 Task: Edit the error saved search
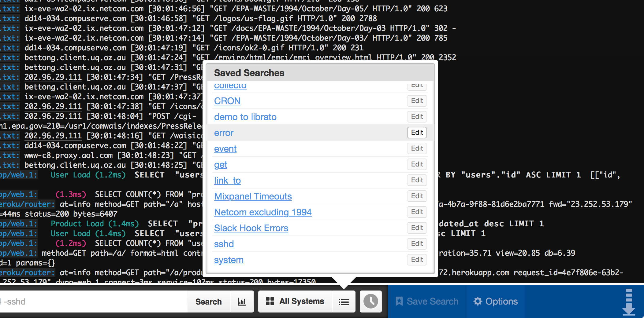(x=417, y=132)
